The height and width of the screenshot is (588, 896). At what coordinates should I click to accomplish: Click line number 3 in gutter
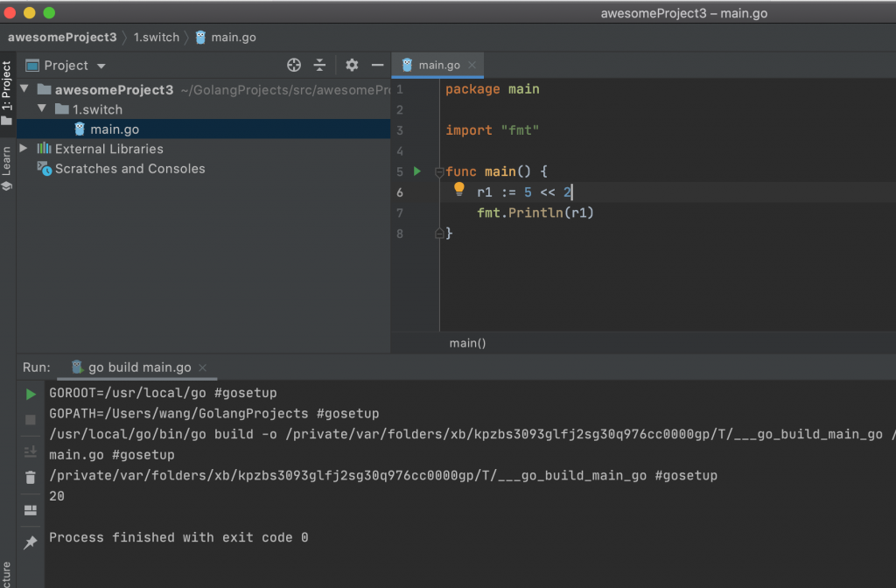coord(399,130)
